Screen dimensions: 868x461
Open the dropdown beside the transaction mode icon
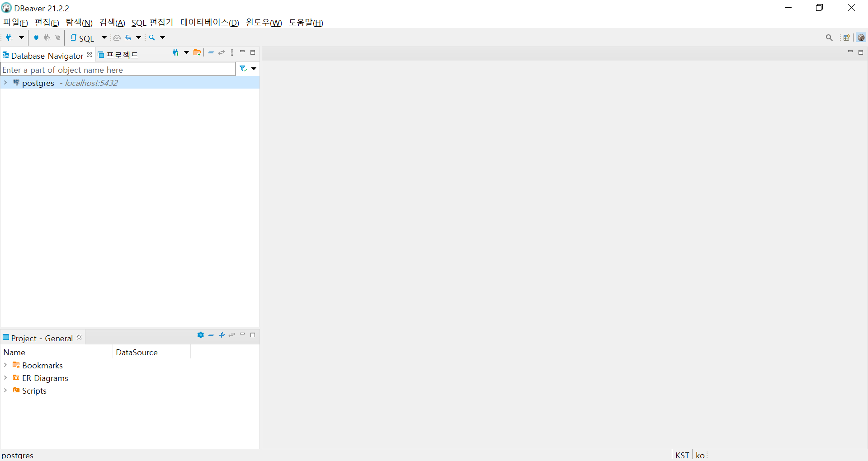[x=139, y=38]
